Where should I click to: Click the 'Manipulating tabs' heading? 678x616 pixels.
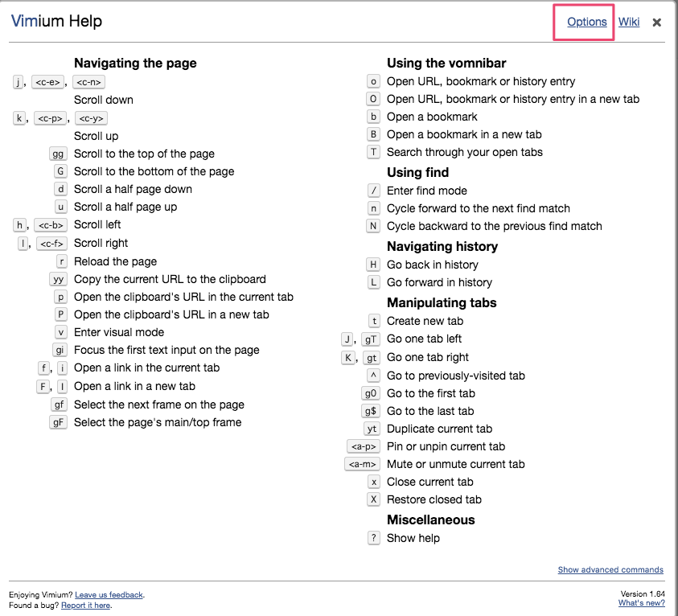point(442,302)
